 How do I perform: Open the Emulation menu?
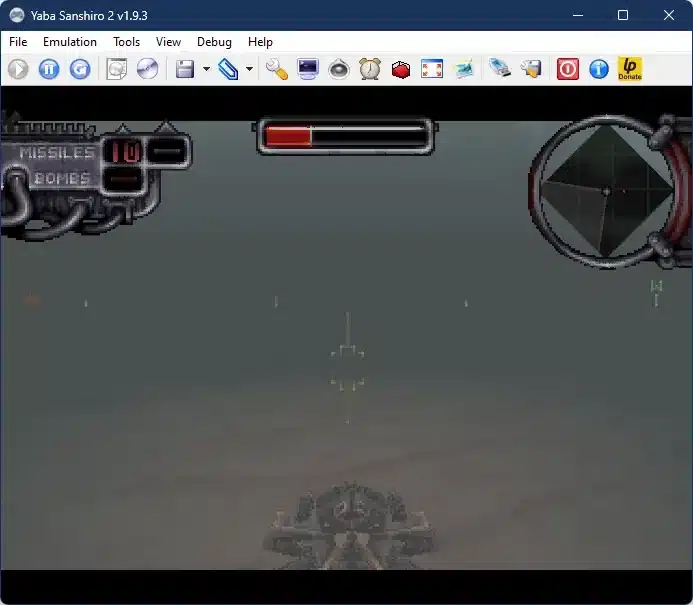(x=70, y=42)
